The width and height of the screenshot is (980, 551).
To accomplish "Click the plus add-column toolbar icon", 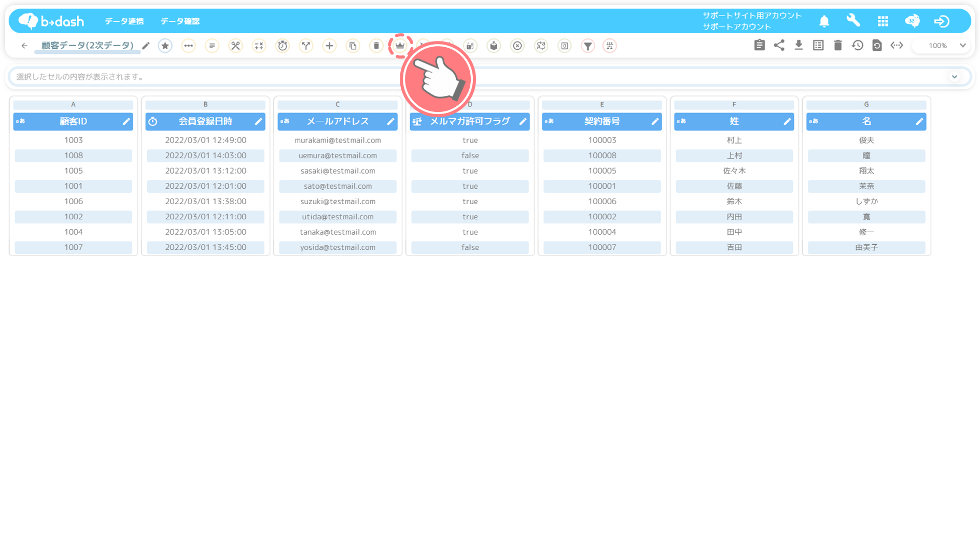I will (329, 46).
